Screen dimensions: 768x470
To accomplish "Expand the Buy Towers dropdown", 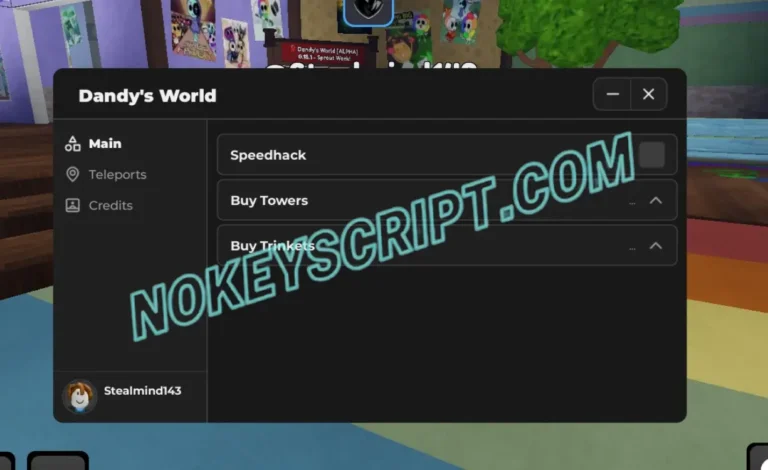I will tap(447, 200).
